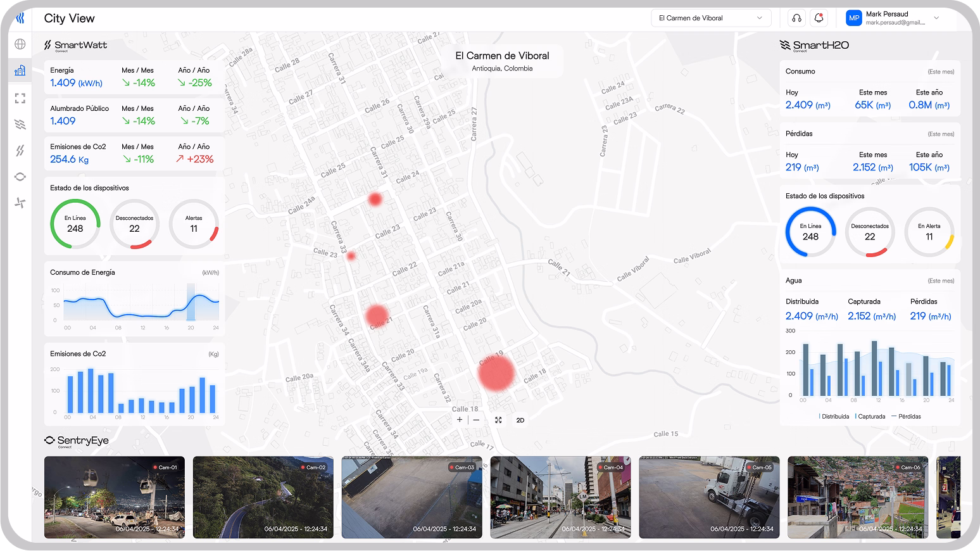Click the +23% yearly emissions change
The height and width of the screenshot is (551, 980).
click(195, 160)
